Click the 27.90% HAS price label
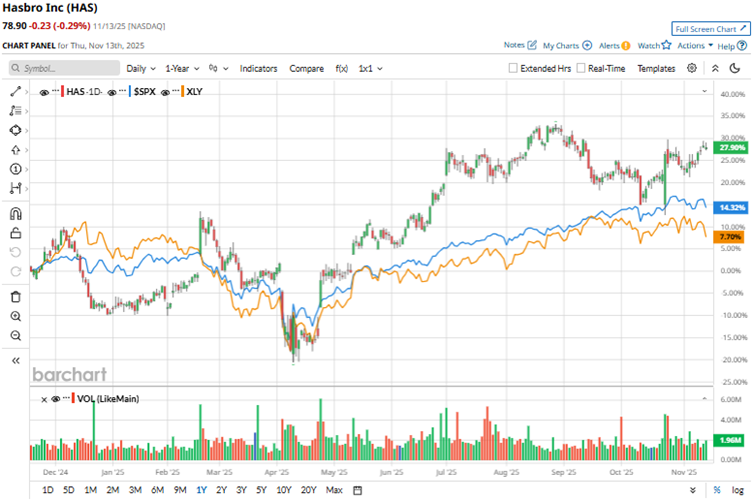Viewport: 752px width, 500px height. pos(730,148)
